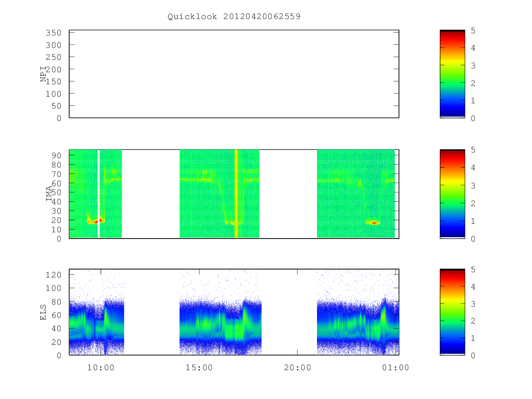Click the 30 tick on IMA axis
The image size is (532, 399).
coord(56,211)
